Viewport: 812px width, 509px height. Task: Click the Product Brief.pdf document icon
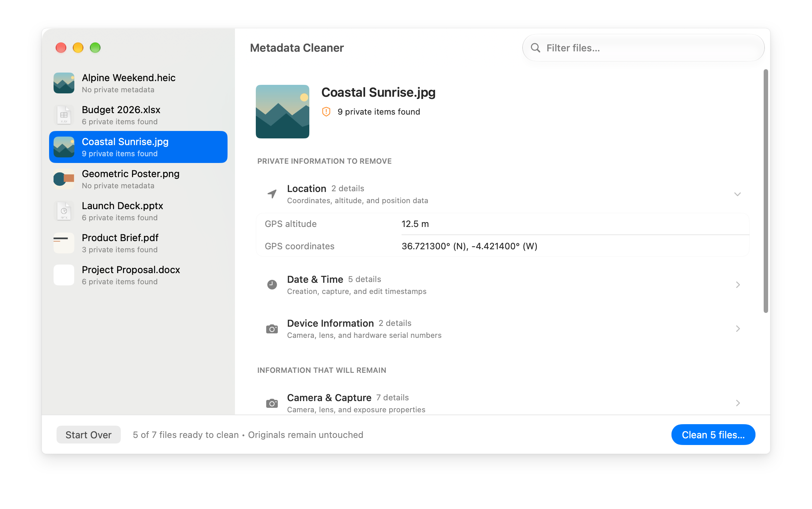(x=64, y=243)
